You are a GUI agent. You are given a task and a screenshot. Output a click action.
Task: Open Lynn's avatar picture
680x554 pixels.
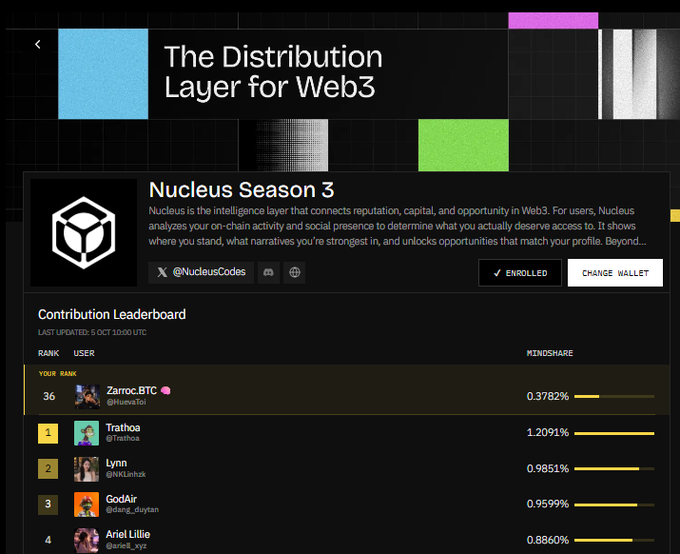[86, 469]
